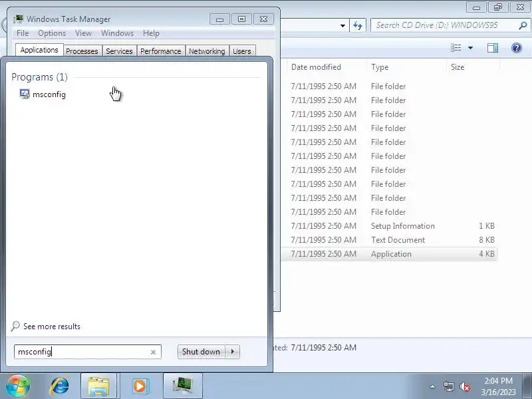Switch to the Applications tab

tap(39, 51)
